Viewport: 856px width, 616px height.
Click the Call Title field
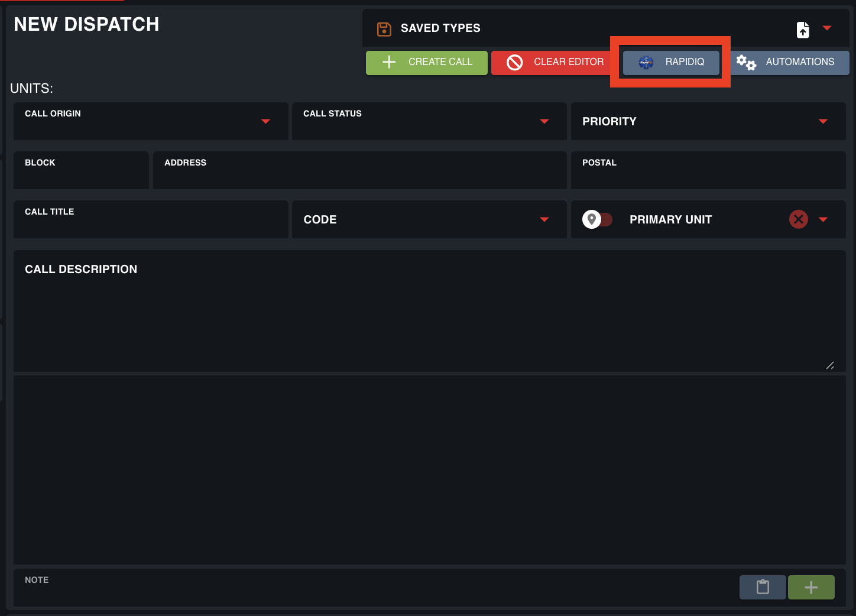(151, 225)
